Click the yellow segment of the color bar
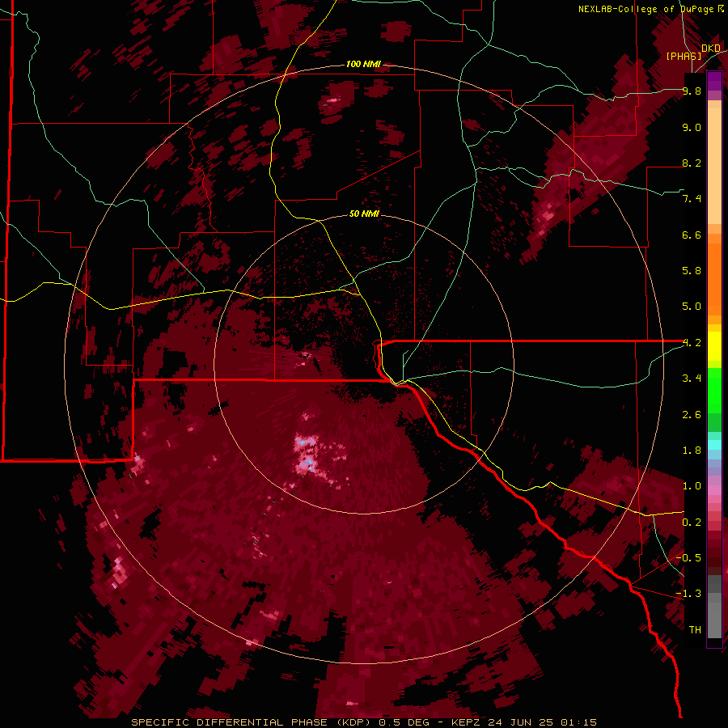 pos(714,346)
